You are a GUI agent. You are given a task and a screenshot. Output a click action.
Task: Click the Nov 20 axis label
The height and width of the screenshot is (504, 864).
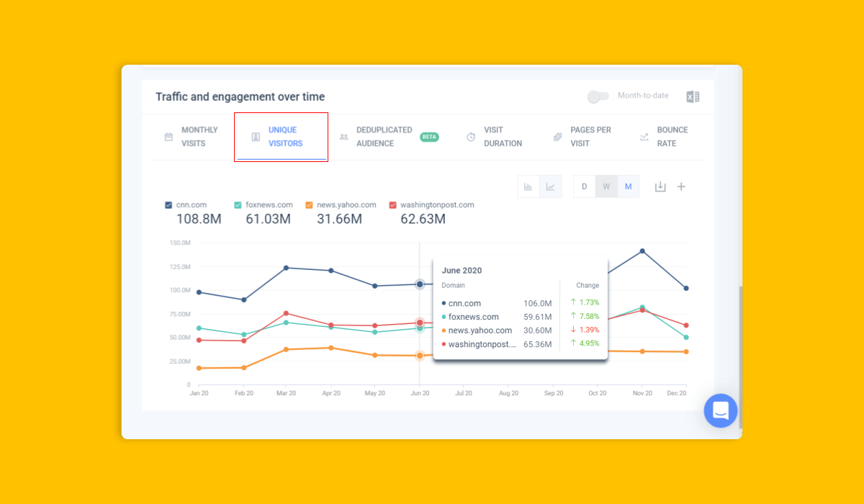point(642,394)
